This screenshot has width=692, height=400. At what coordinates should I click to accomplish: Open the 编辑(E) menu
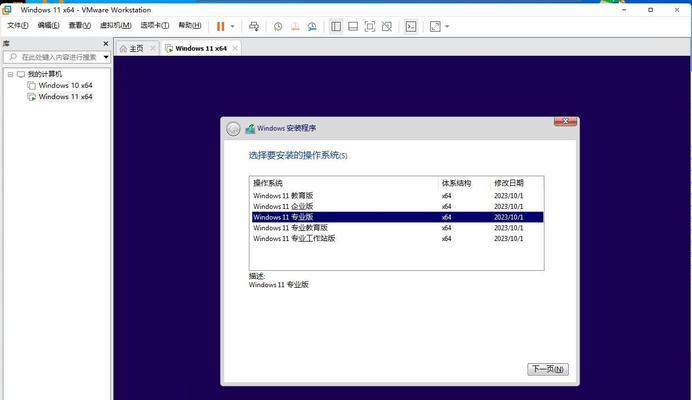point(49,26)
